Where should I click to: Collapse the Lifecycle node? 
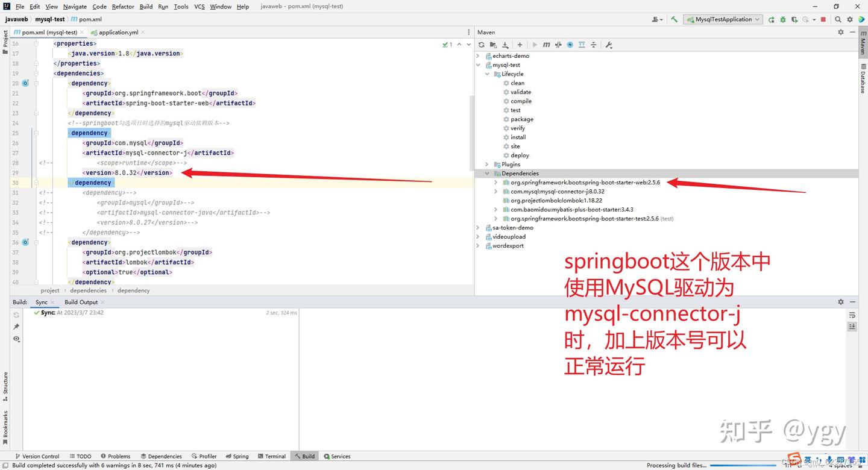pos(487,74)
